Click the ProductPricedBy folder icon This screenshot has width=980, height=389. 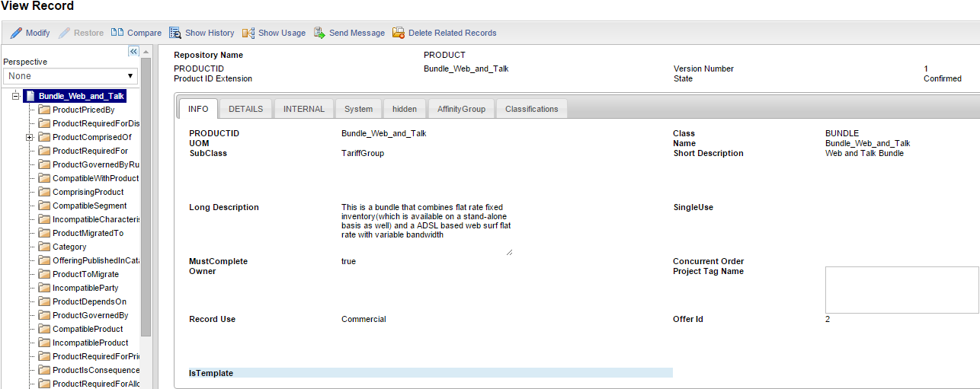coord(44,110)
